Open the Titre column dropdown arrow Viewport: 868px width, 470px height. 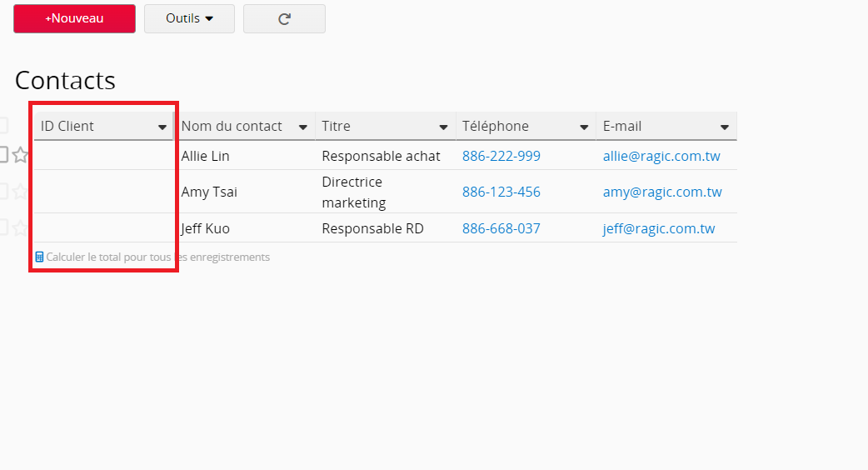coord(444,127)
